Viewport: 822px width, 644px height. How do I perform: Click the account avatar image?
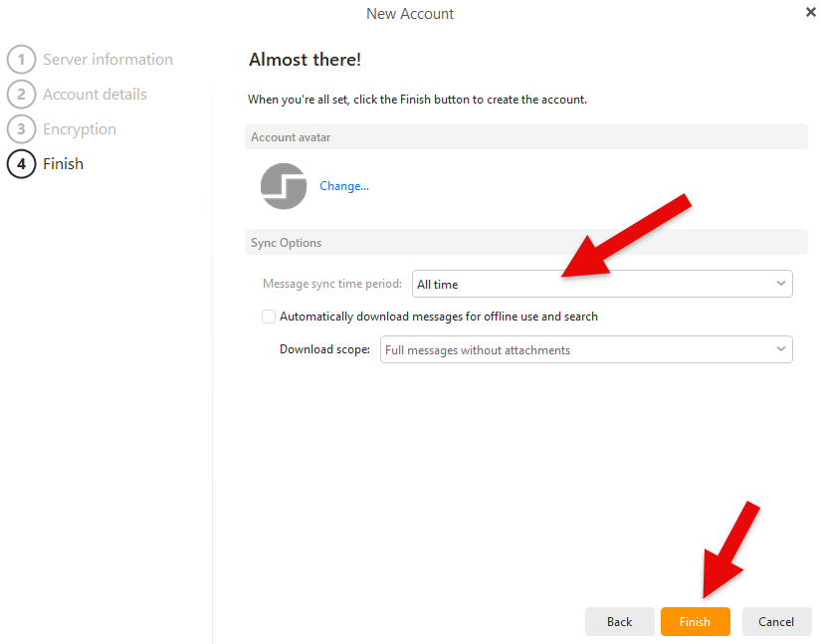[284, 186]
